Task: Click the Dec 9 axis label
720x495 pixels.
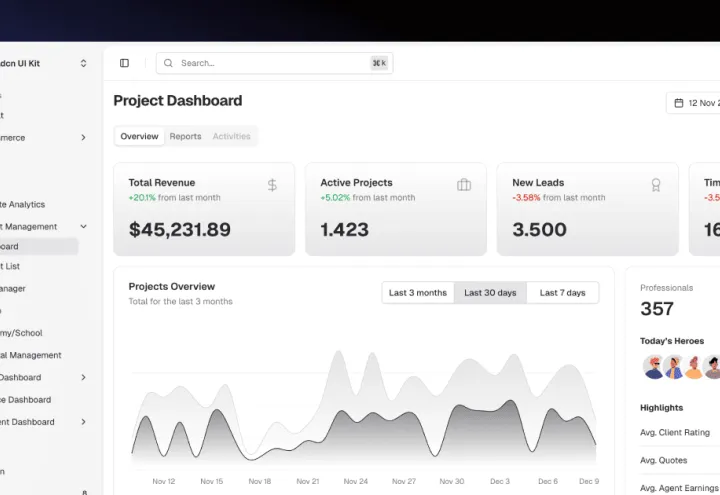Action: click(589, 481)
